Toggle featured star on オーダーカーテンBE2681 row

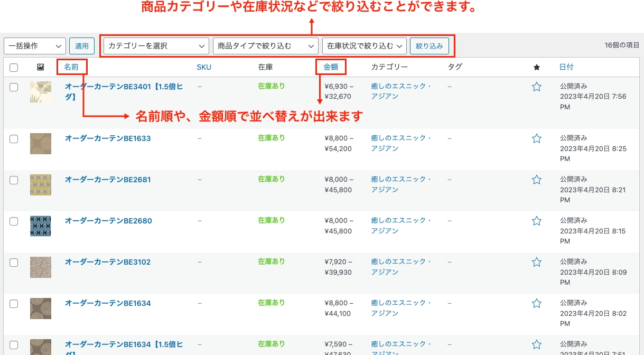pos(537,180)
